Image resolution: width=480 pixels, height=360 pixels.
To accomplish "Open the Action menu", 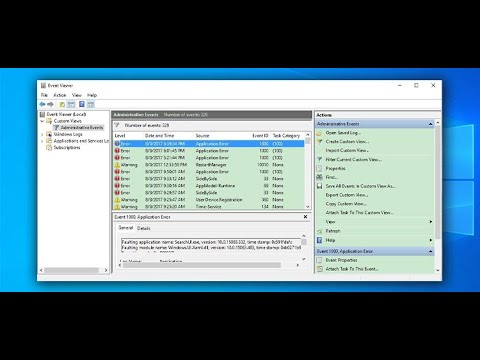I will pyautogui.click(x=60, y=95).
